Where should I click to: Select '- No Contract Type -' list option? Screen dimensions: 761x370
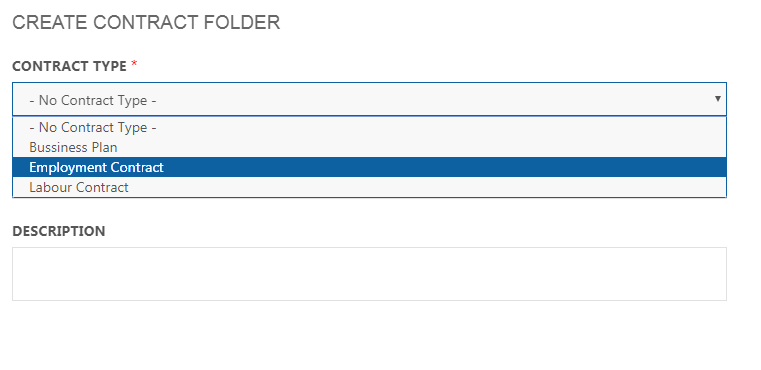click(x=369, y=127)
